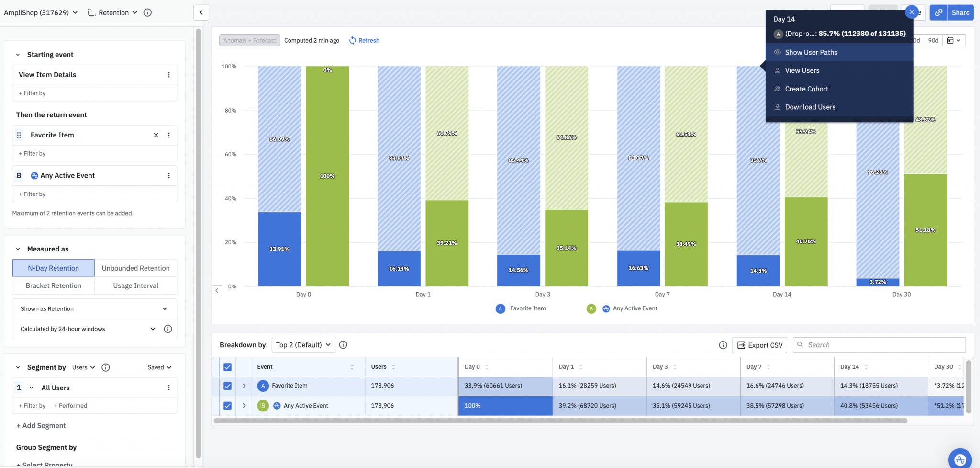Expand the Any Active Event table row

click(244, 405)
